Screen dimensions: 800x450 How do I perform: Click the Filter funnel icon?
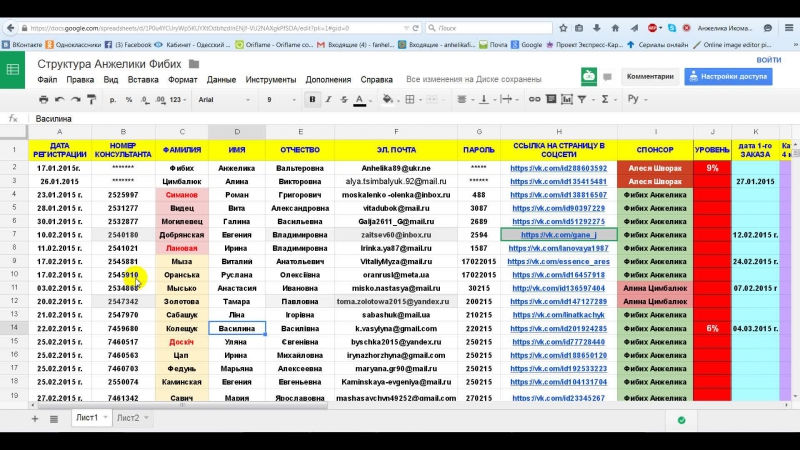point(584,100)
